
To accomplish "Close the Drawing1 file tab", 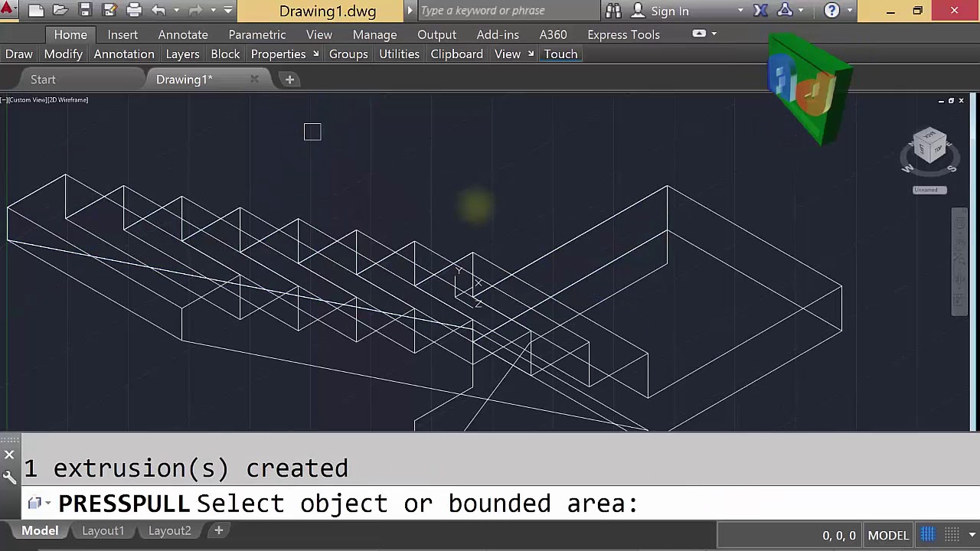I will pyautogui.click(x=254, y=79).
